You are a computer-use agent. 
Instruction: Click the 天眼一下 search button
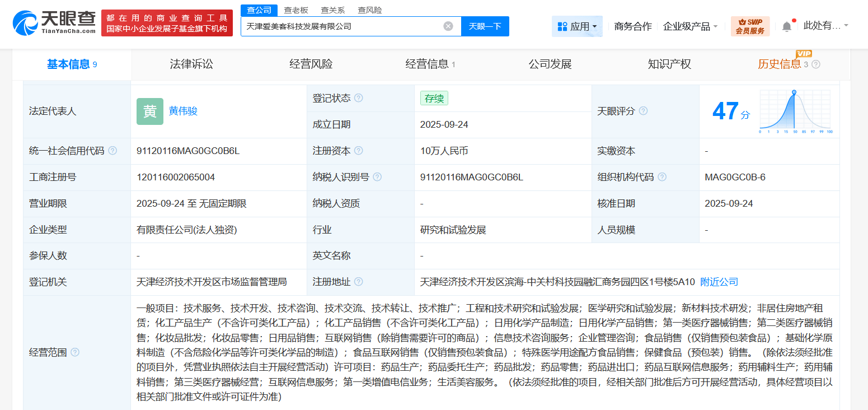[485, 26]
